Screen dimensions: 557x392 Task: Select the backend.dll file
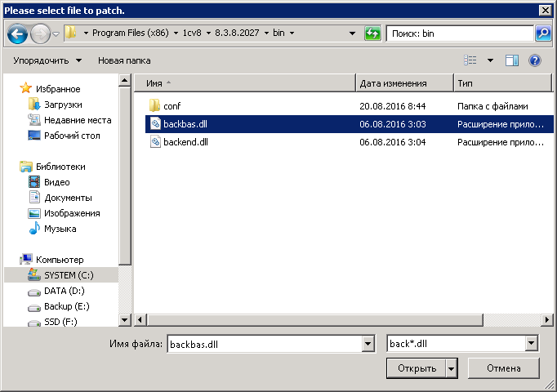(185, 141)
